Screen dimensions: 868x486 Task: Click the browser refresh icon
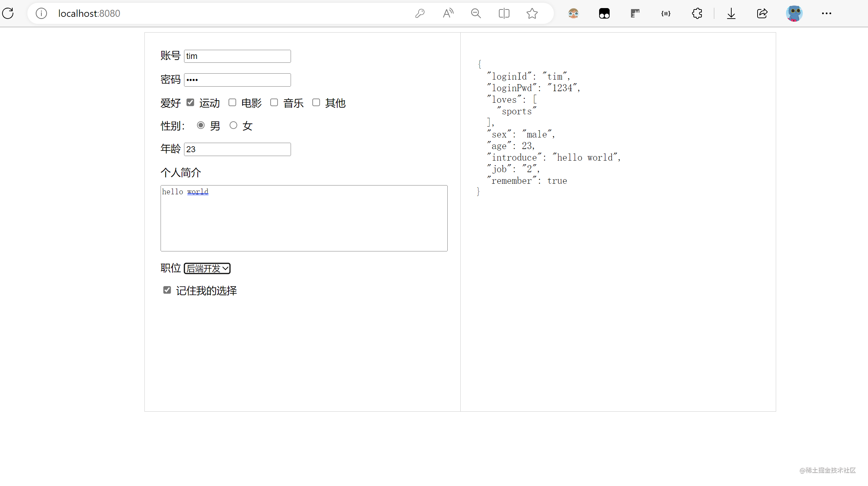8,13
